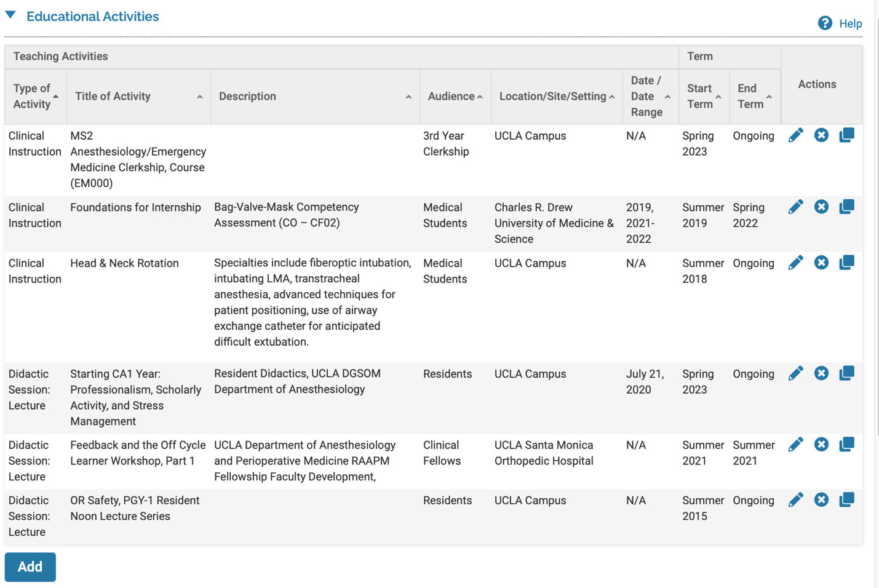This screenshot has width=879, height=588.
Task: Click the '3rd Year Clerkship' audience cell
Action: point(446,143)
